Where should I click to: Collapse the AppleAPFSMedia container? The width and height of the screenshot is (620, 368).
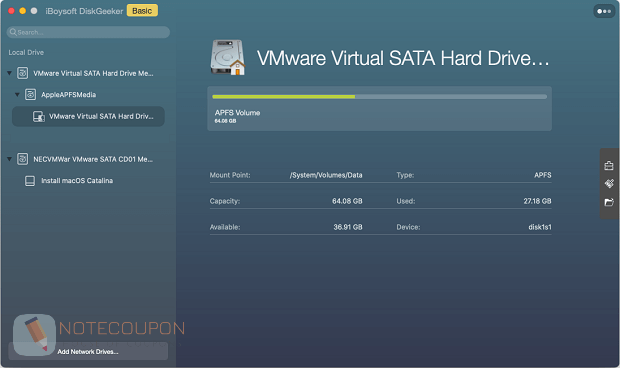coord(17,94)
